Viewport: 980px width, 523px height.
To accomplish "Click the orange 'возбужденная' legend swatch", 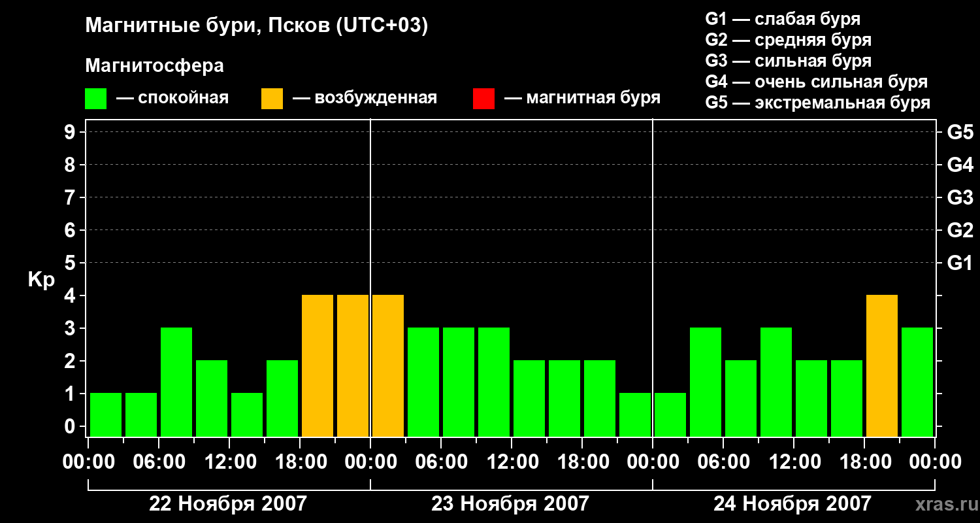I will (x=272, y=99).
